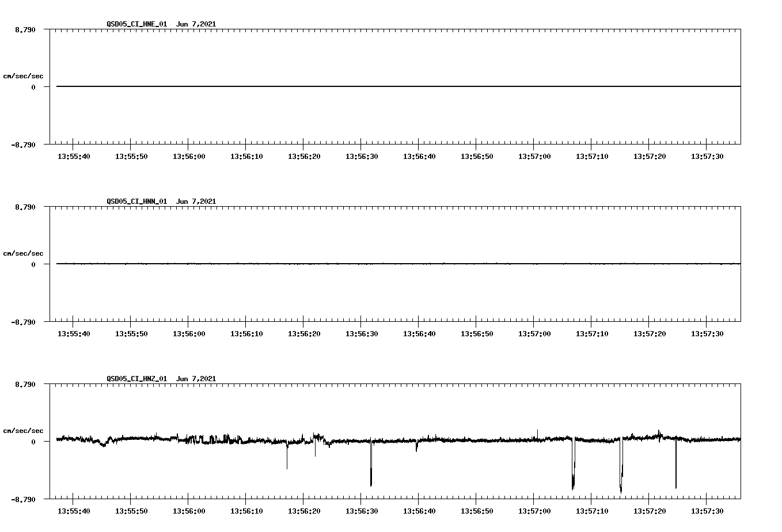
Task: Click the HNZ downward spike near 13:56:17
Action: click(287, 456)
